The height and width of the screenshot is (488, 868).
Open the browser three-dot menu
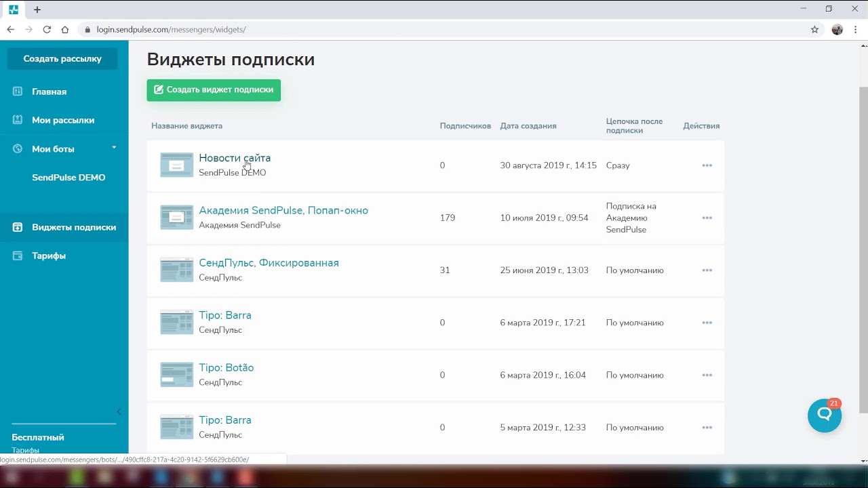pos(855,29)
